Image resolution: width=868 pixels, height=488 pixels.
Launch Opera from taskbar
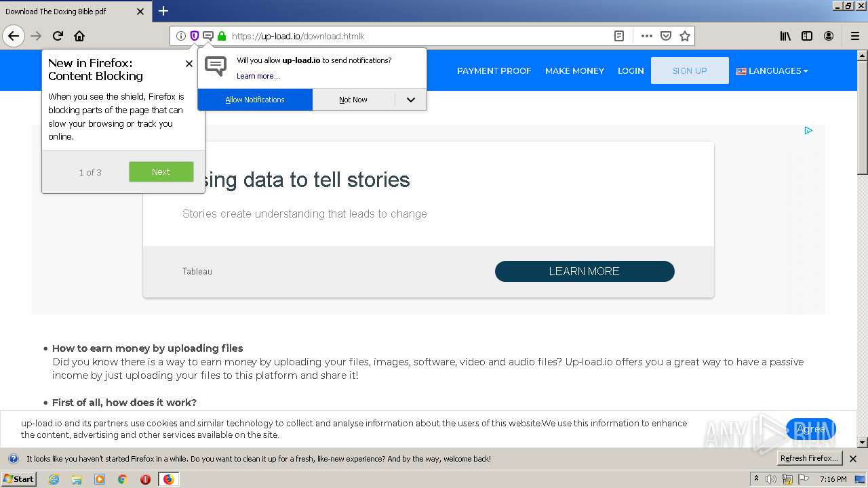[x=145, y=479]
